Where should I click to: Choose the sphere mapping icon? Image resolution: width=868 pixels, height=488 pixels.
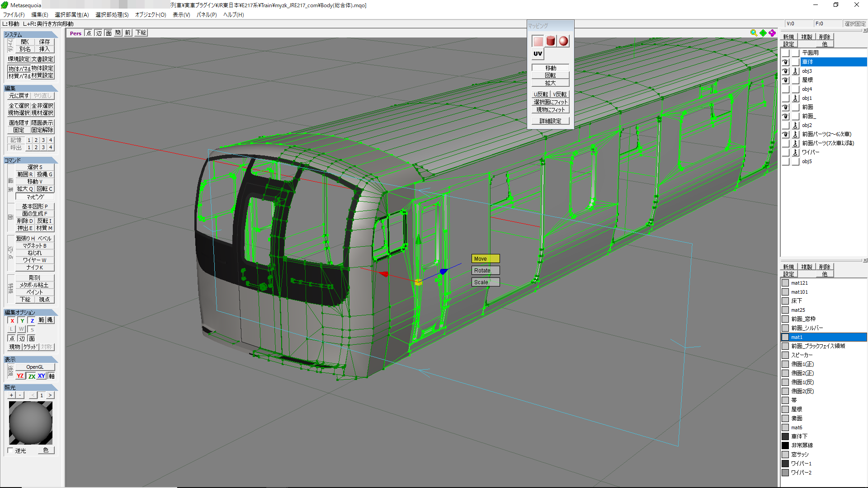coord(563,41)
